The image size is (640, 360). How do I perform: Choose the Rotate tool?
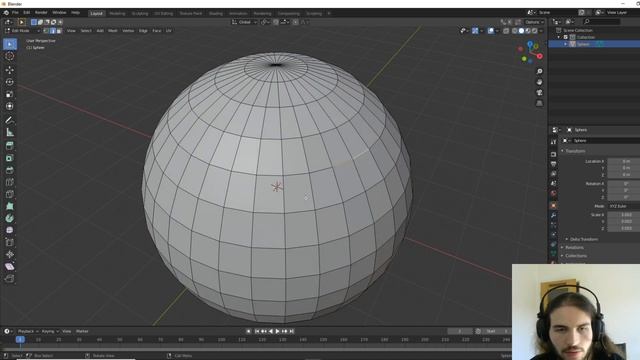pos(10,82)
